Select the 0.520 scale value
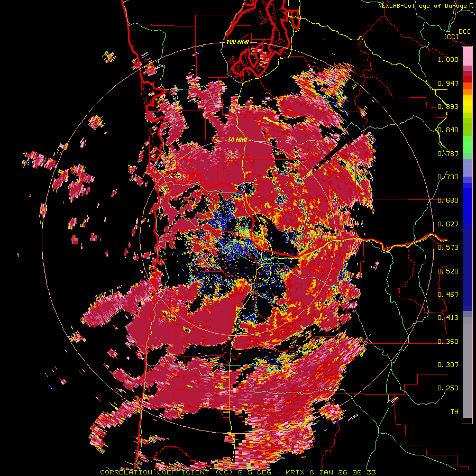The width and height of the screenshot is (476, 476). coord(448,271)
